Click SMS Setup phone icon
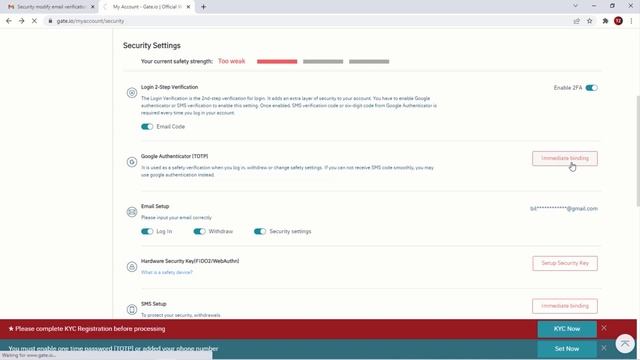 point(132,309)
